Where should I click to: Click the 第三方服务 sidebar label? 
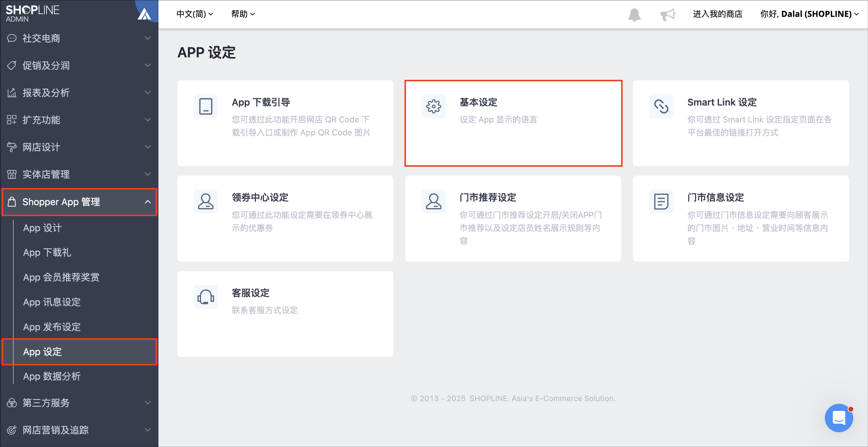(x=46, y=403)
